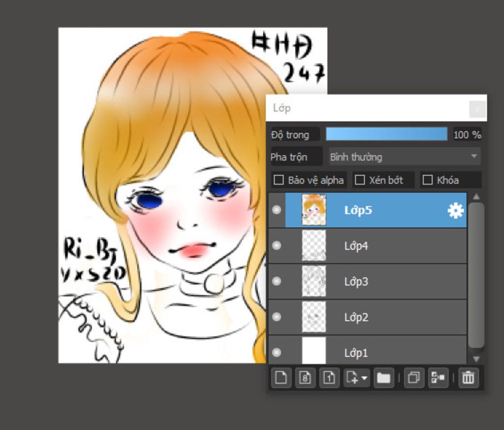This screenshot has height=430, width=504.
Task: Click the Lớp4 layer thumbnail
Action: (x=314, y=246)
